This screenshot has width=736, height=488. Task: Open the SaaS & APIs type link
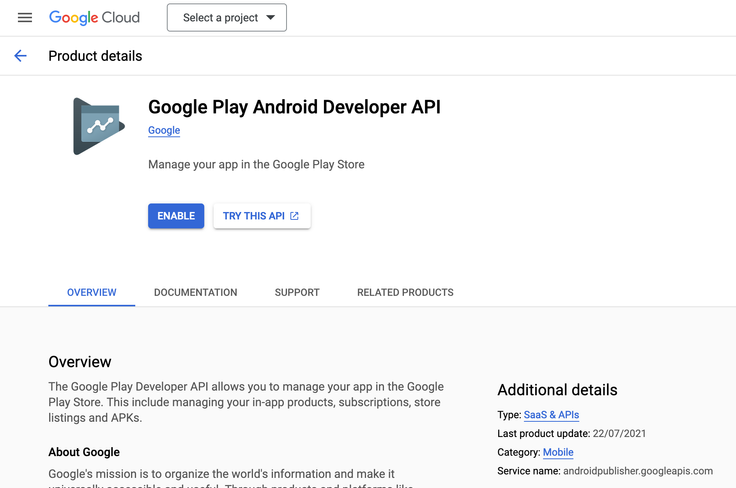click(551, 415)
